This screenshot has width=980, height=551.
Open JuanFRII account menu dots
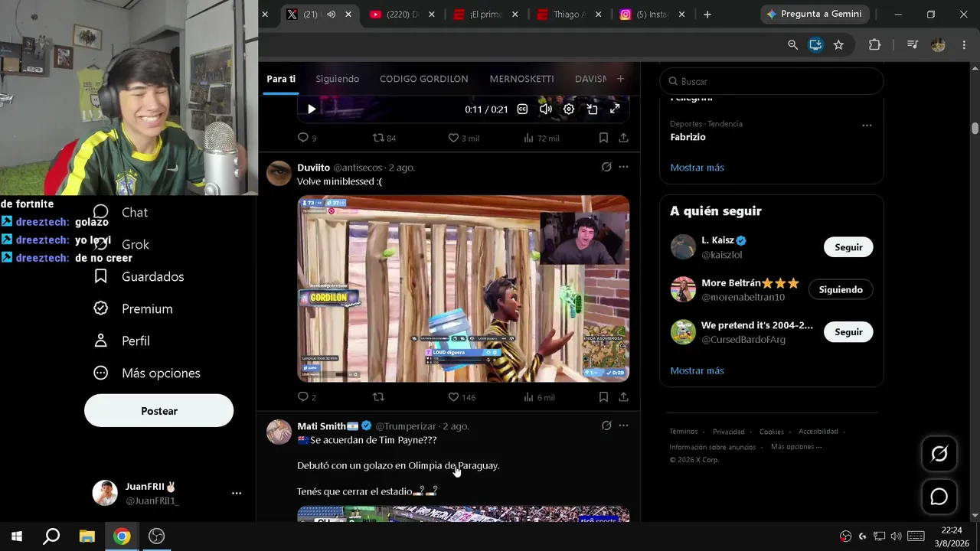[x=237, y=494]
